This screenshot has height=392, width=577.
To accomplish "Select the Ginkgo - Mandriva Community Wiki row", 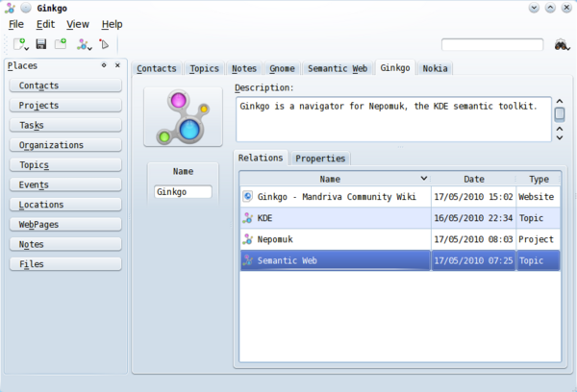I will click(400, 196).
